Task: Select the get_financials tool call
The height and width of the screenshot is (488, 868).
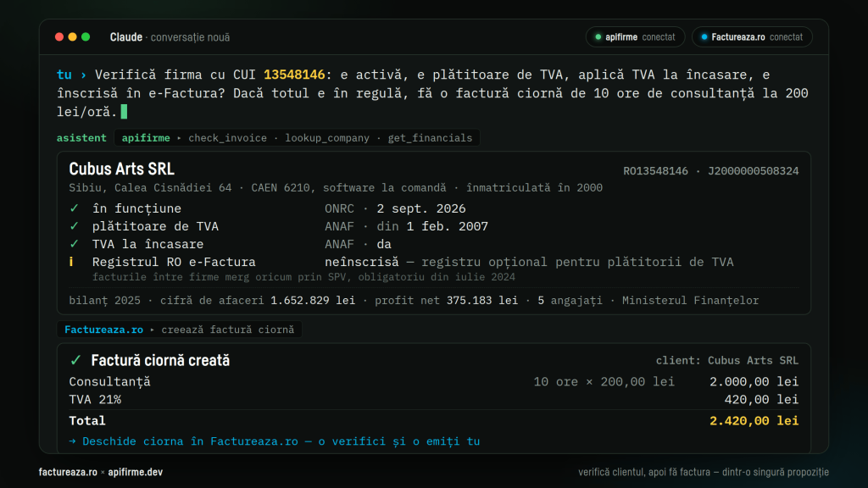Action: pos(430,138)
